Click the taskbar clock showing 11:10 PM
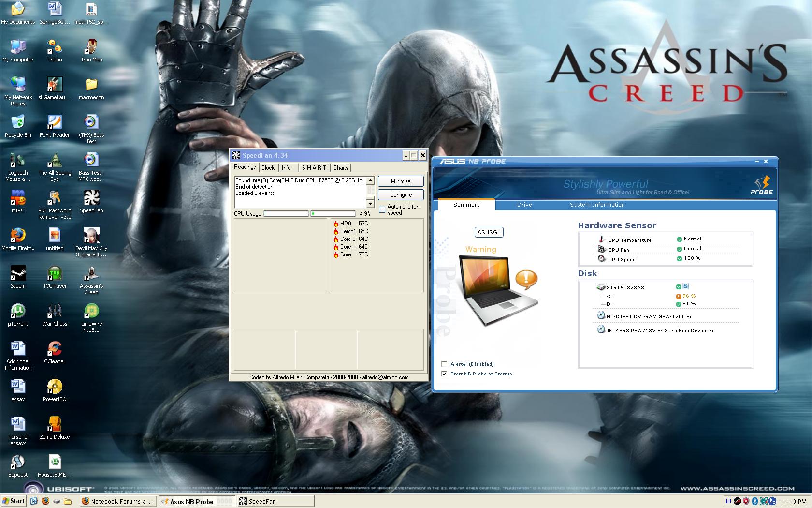The image size is (812, 508). click(793, 501)
